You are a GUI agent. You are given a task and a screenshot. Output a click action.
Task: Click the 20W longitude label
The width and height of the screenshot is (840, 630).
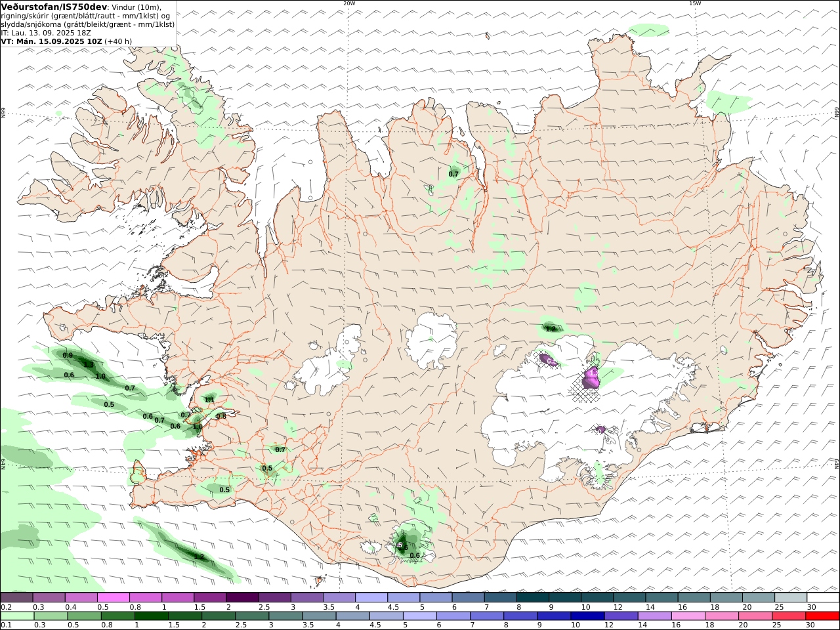coord(349,3)
